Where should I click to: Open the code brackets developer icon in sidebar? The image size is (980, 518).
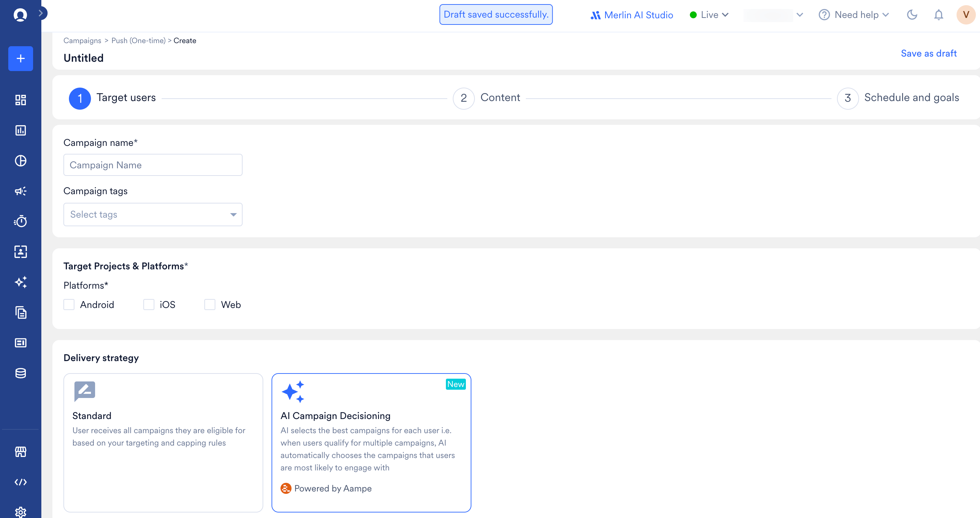point(21,482)
